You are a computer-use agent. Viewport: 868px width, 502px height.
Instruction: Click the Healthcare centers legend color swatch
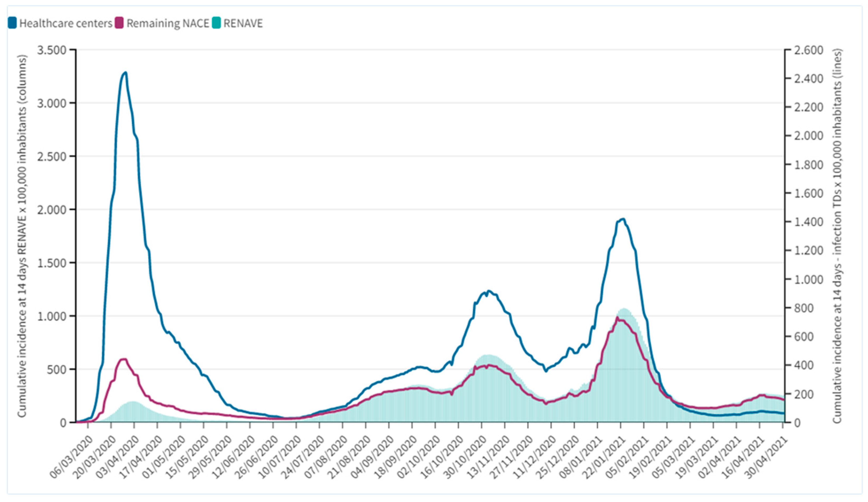coord(12,23)
